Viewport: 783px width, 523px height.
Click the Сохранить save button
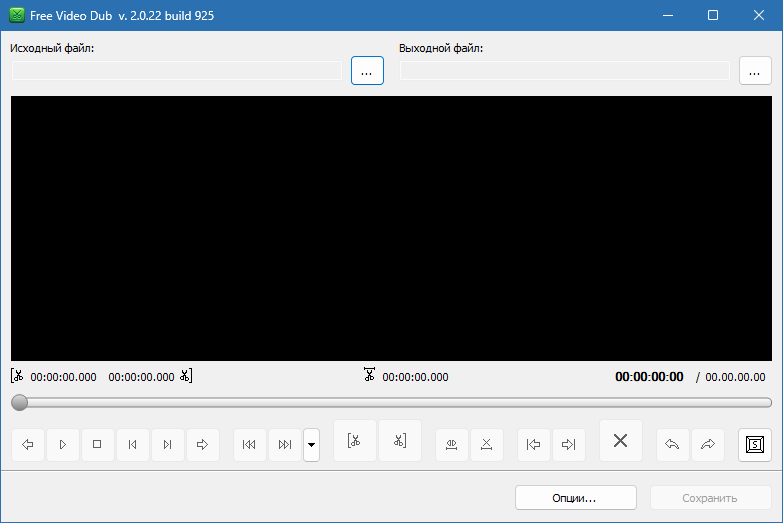click(x=711, y=498)
